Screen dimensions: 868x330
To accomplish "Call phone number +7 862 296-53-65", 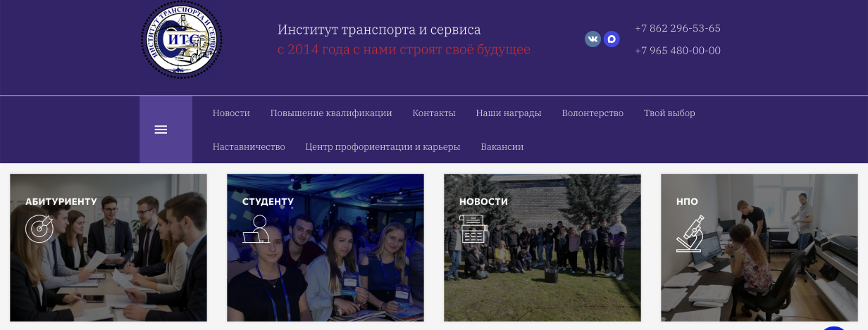I will pos(678,29).
